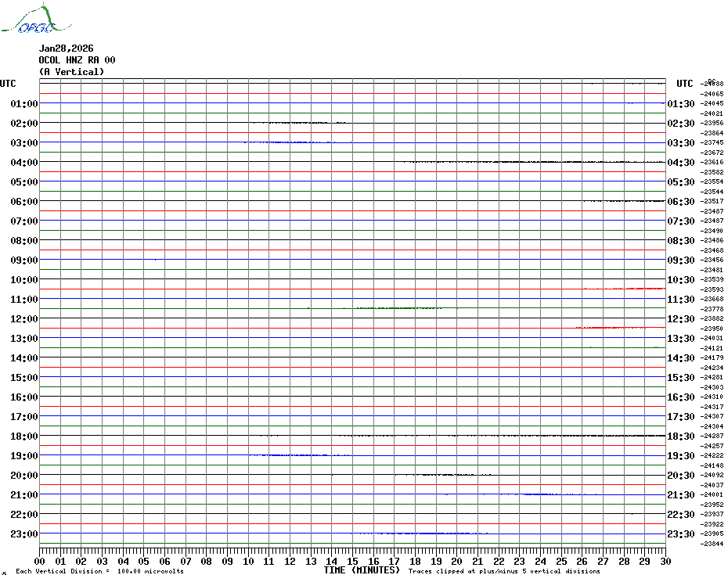Click the Jan28,2026 date text
728x582 pixels.
click(66, 48)
